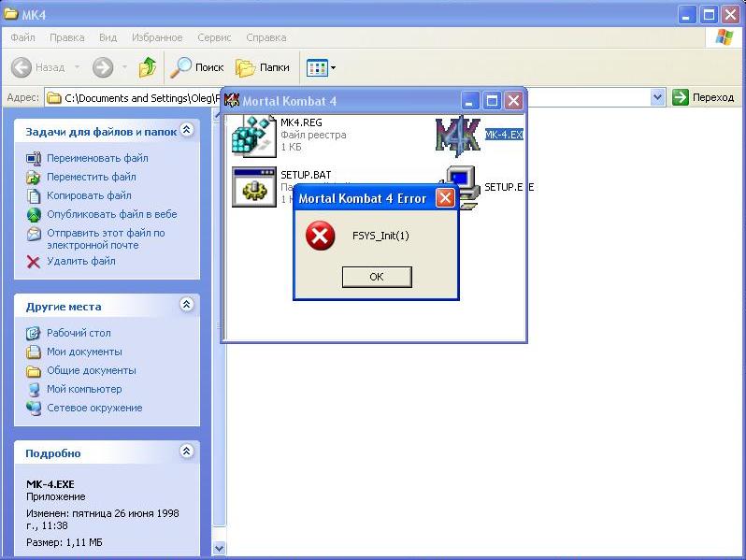Click the copy file icon
Viewport: 746px width, 560px height.
[x=34, y=195]
